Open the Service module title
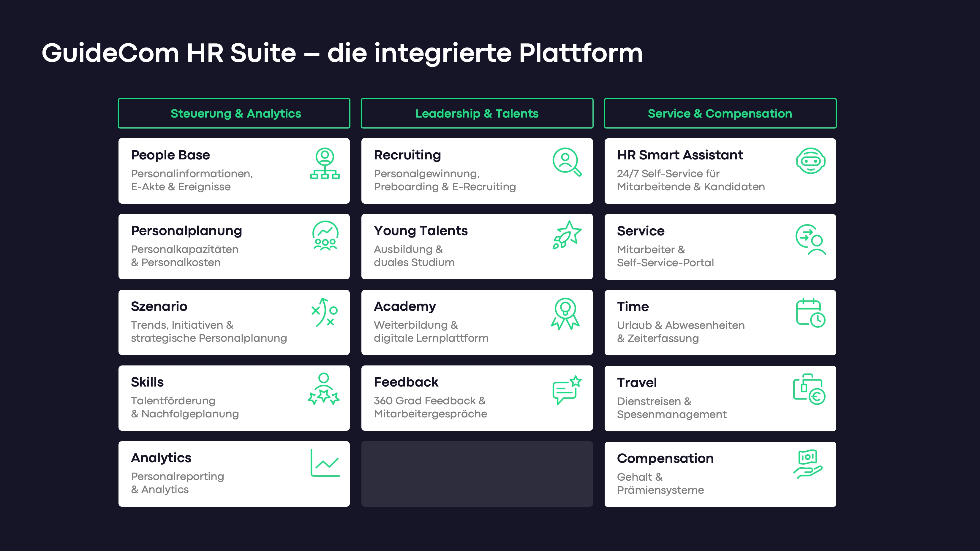 [641, 231]
